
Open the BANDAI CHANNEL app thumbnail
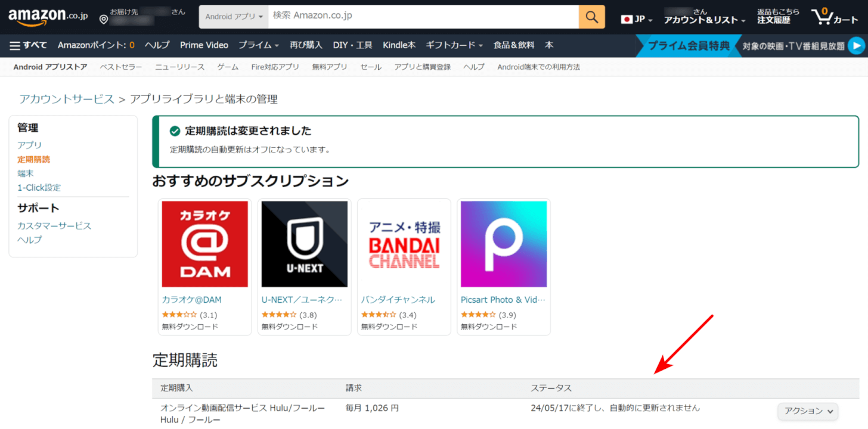(404, 244)
